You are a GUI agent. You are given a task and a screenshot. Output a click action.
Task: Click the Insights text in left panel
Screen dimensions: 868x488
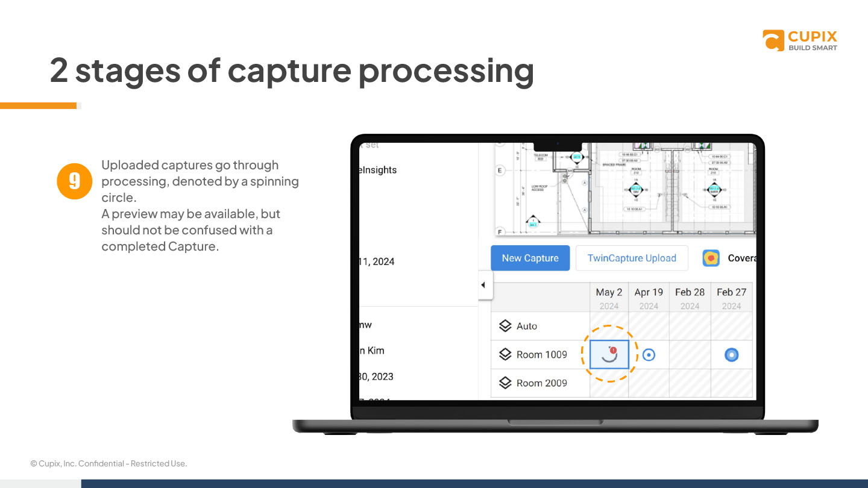(x=379, y=170)
